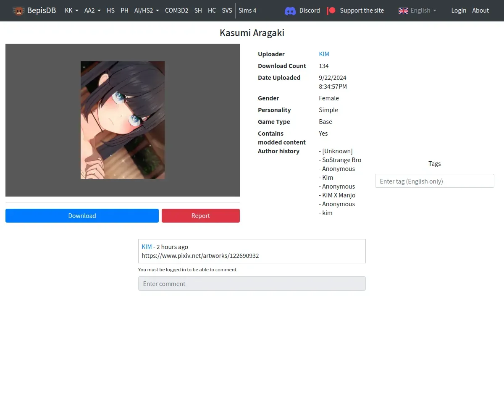Expand the AI/HS2 dropdown menu

[x=147, y=10]
